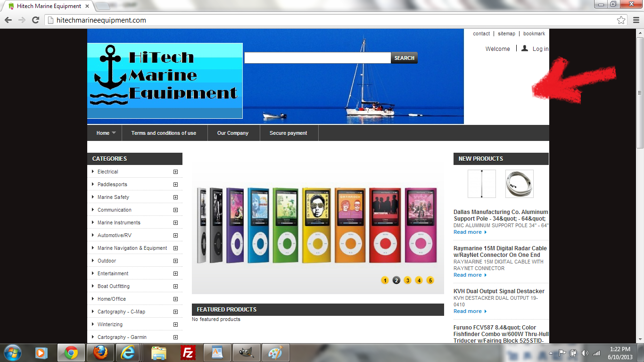
Task: Read more about KVH Signal Destacker
Action: coord(470,311)
